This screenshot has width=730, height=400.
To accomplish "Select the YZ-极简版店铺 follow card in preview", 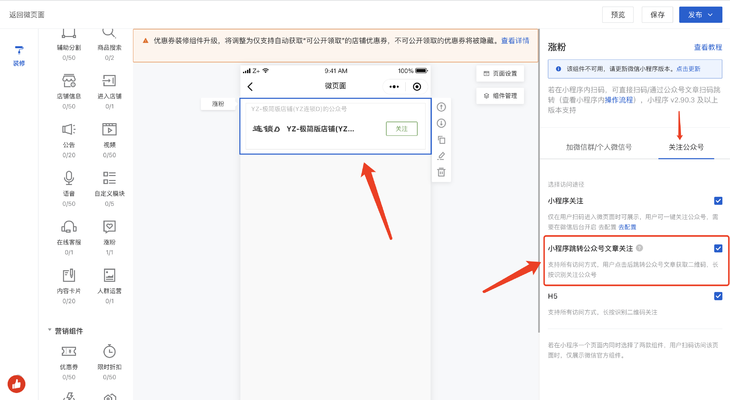I will [335, 126].
